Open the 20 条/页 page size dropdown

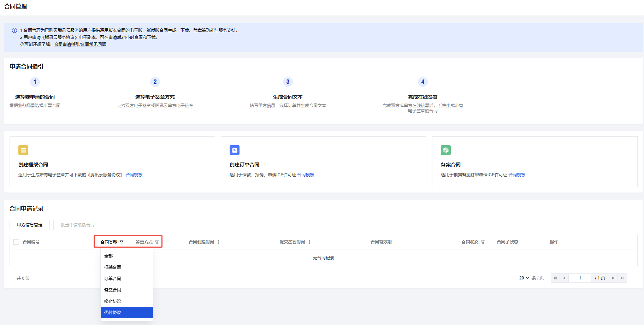click(x=524, y=278)
